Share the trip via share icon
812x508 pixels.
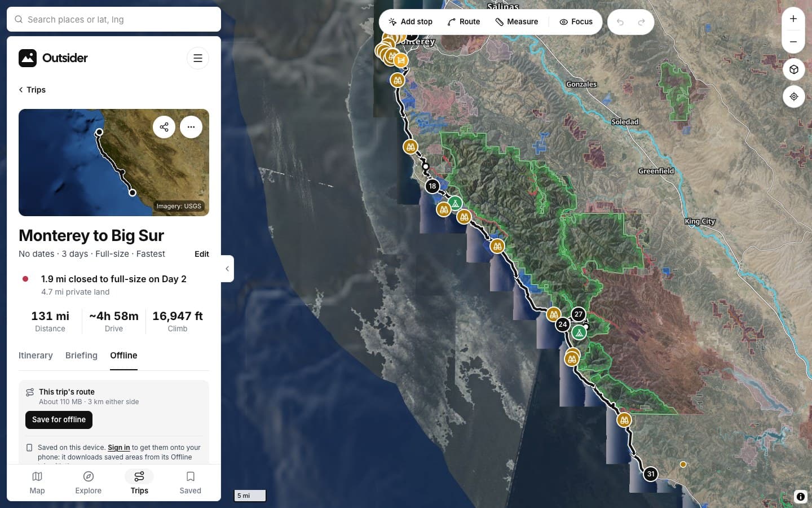point(164,127)
